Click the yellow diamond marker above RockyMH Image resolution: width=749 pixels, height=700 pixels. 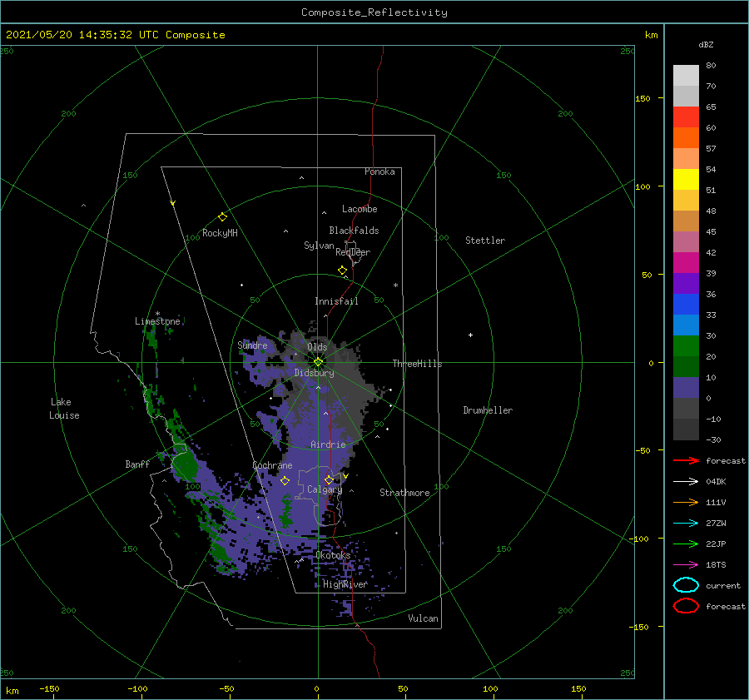pyautogui.click(x=222, y=217)
